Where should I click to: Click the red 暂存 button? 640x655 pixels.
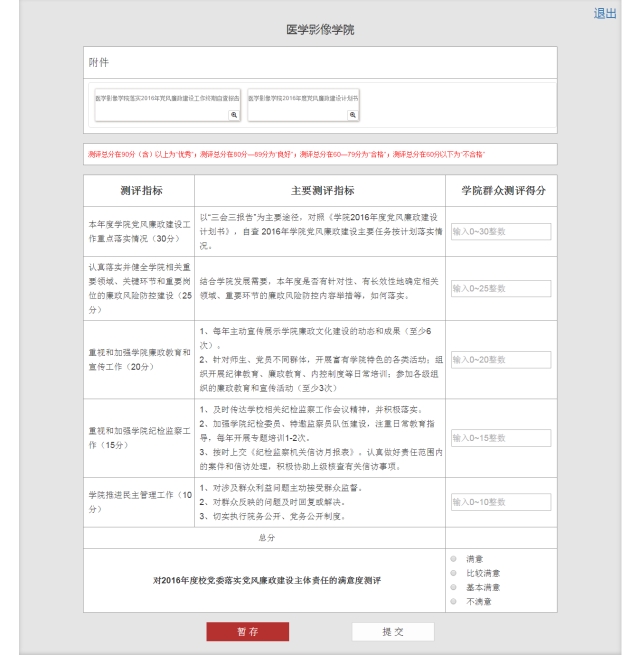point(247,632)
